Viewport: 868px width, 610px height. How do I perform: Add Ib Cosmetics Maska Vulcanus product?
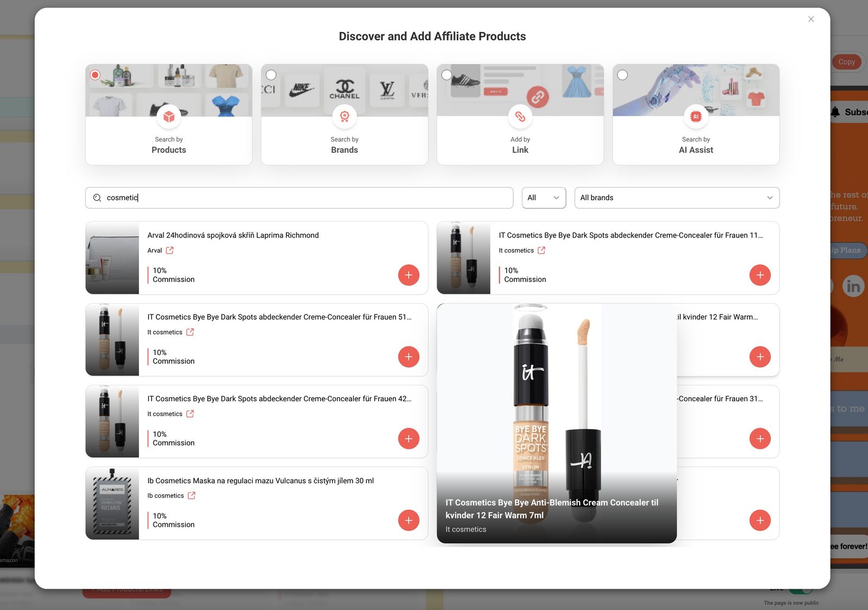coord(409,521)
